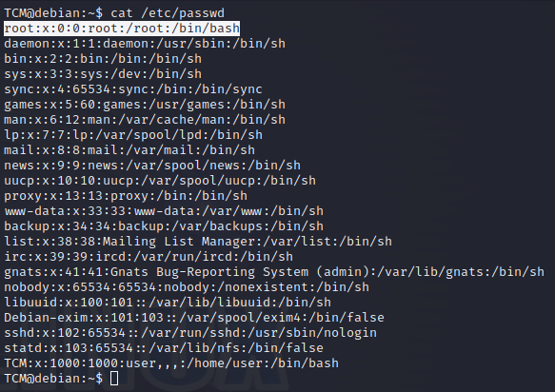555x392 pixels.
Task: Click the sshd nologin entry line
Action: coord(190,333)
